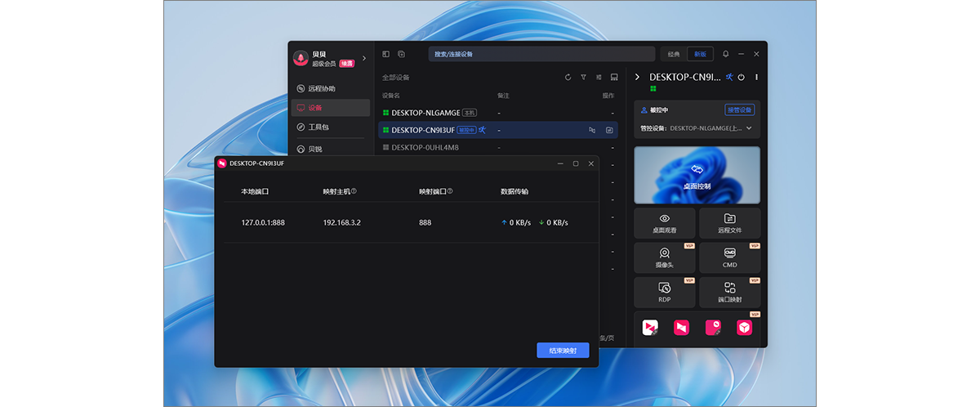Click the notification bell icon
The width and height of the screenshot is (980, 407).
pyautogui.click(x=725, y=54)
